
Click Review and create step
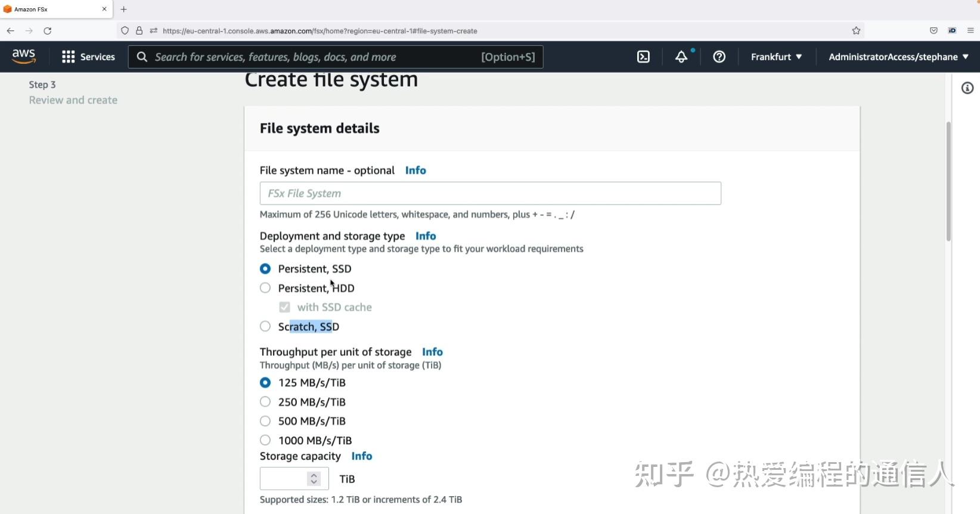tap(73, 100)
